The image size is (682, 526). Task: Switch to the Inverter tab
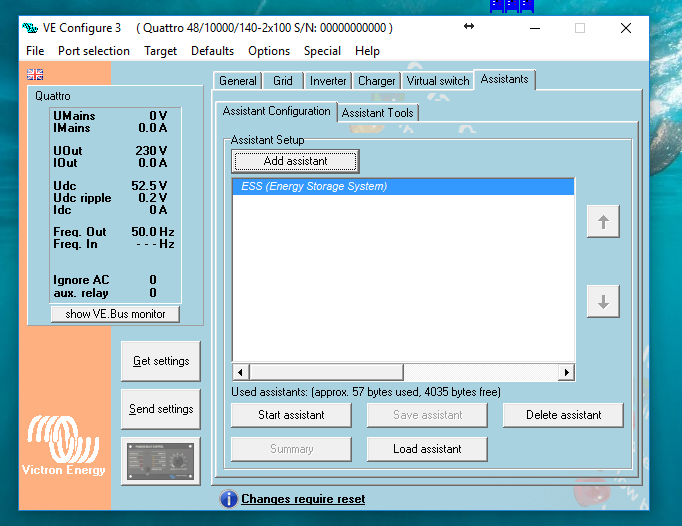[328, 81]
